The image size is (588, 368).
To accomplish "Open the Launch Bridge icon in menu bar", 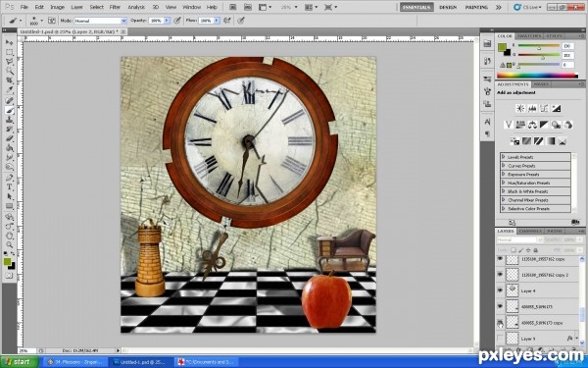I will tap(233, 7).
